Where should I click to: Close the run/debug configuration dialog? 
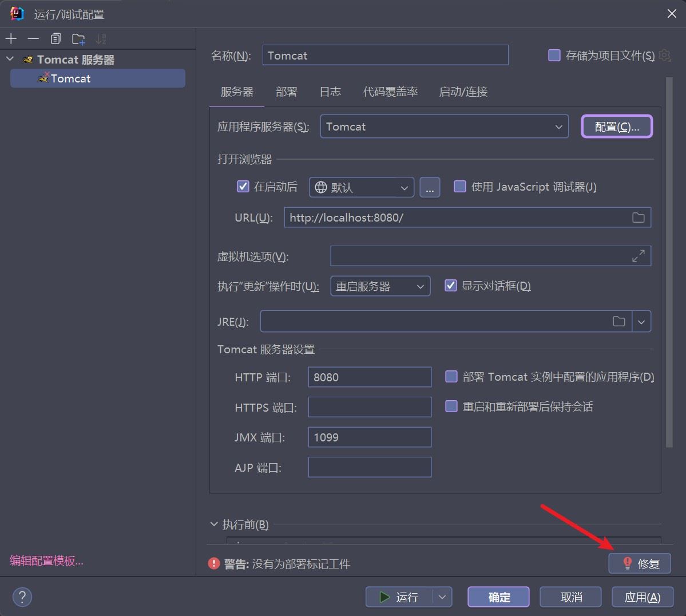tap(672, 14)
